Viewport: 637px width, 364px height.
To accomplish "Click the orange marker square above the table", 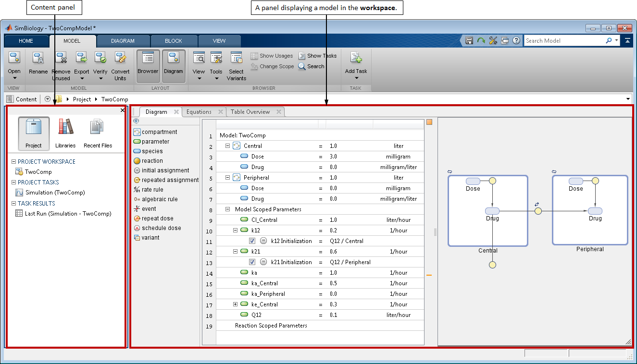I will point(429,122).
